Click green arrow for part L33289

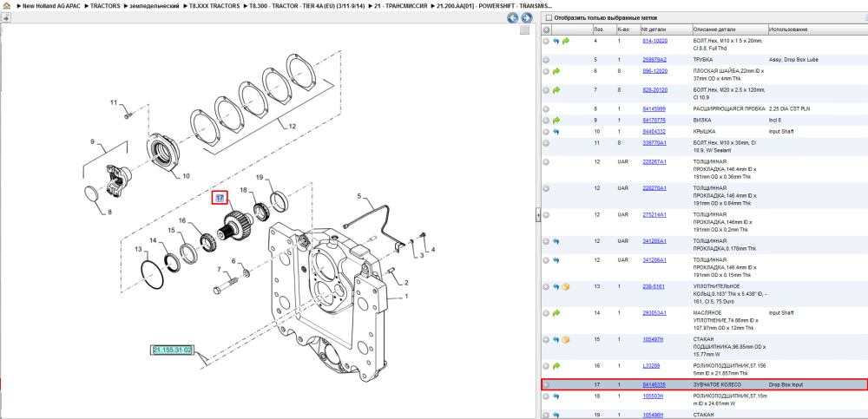[556, 366]
